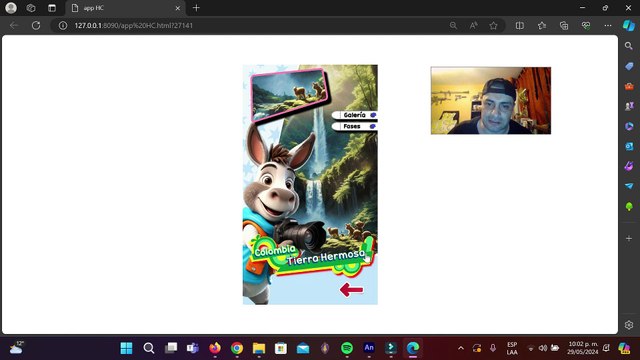Close the app HC tab
The height and width of the screenshot is (360, 640).
pos(178,8)
